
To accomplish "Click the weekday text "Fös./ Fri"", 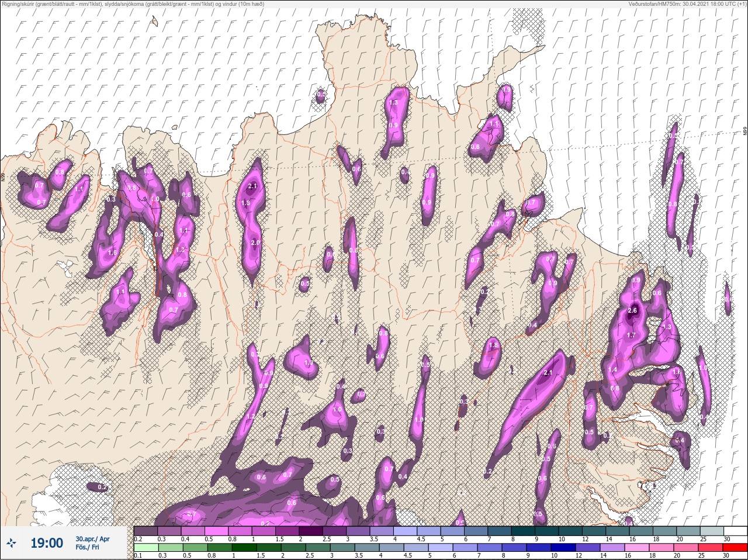I will (86, 548).
